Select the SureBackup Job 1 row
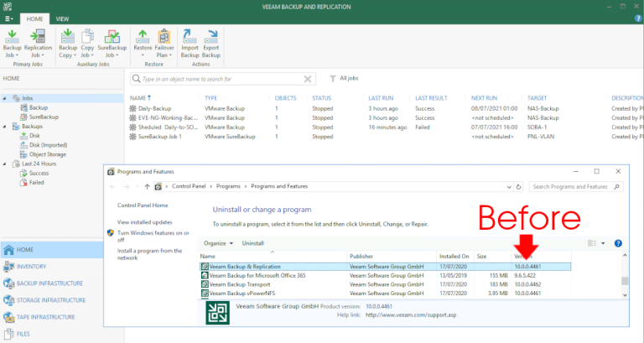Screen dimensions: 644x343 (384, 137)
